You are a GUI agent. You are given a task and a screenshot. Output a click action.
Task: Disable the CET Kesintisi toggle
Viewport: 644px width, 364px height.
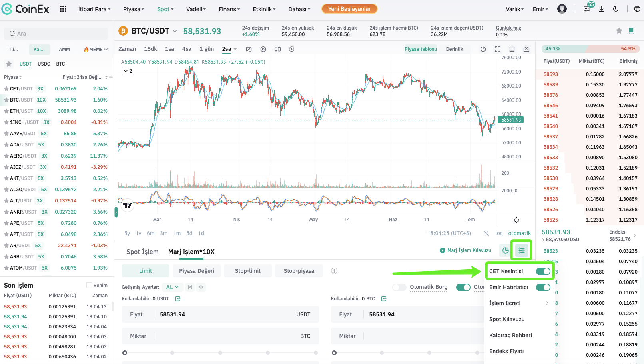pyautogui.click(x=543, y=271)
